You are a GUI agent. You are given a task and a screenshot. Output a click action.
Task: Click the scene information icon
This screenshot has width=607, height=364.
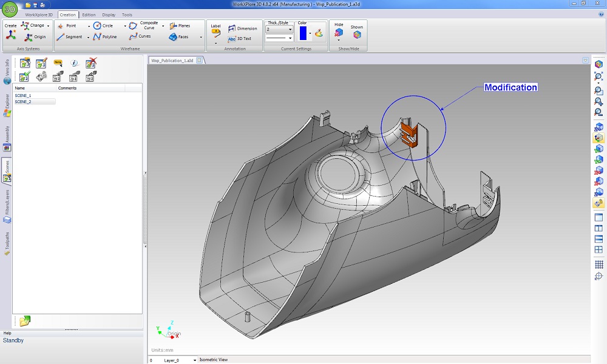tap(74, 62)
